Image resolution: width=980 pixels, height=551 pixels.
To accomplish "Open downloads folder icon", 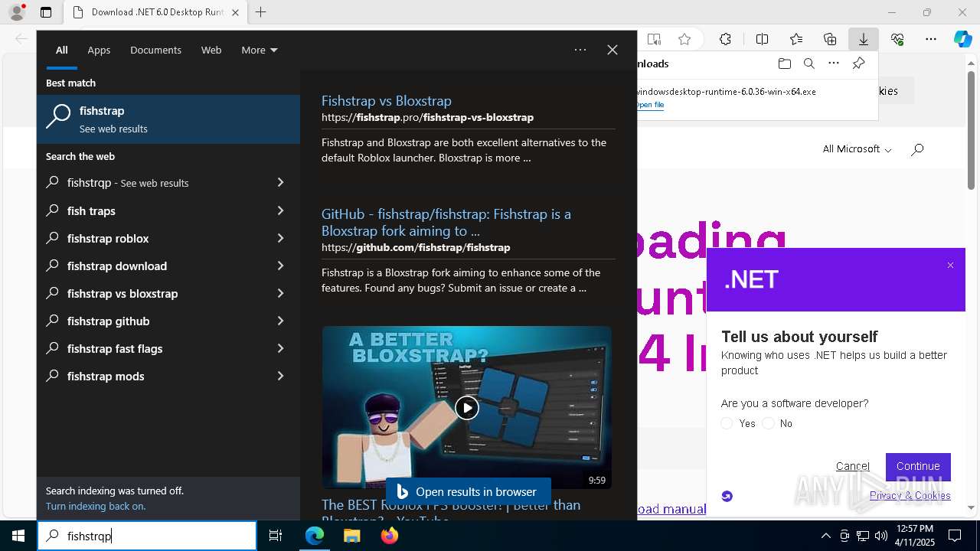I will 784,64.
